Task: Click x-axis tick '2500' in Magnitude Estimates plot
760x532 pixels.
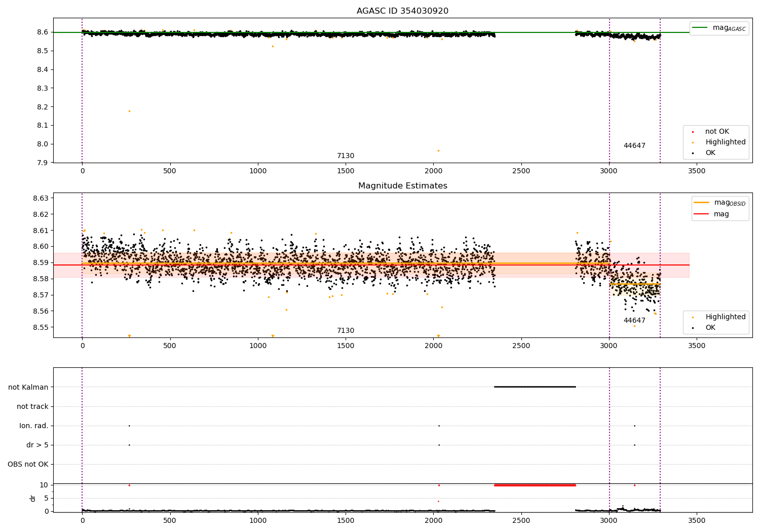Action: (x=521, y=346)
